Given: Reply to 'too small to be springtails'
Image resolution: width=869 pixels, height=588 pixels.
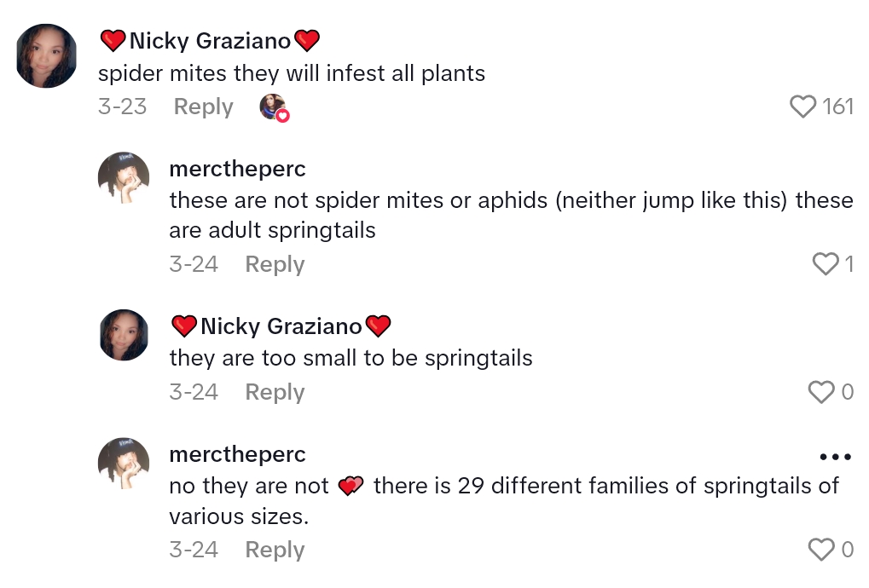Looking at the screenshot, I should pyautogui.click(x=275, y=392).
